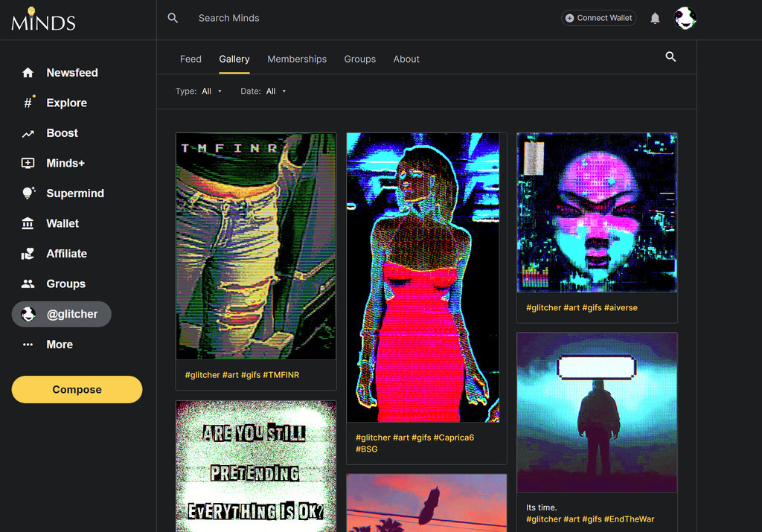This screenshot has height=532, width=762.
Task: Open Minds+ via its screen icon
Action: (28, 164)
